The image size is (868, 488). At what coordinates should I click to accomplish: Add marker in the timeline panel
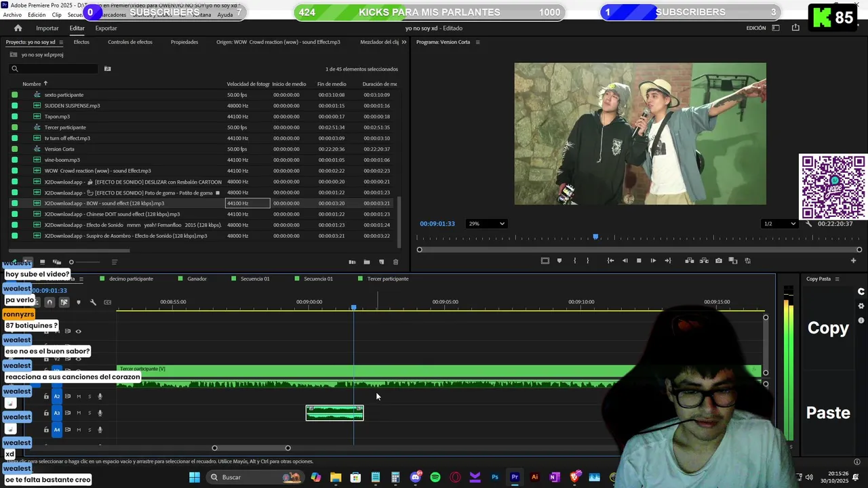[x=79, y=302]
